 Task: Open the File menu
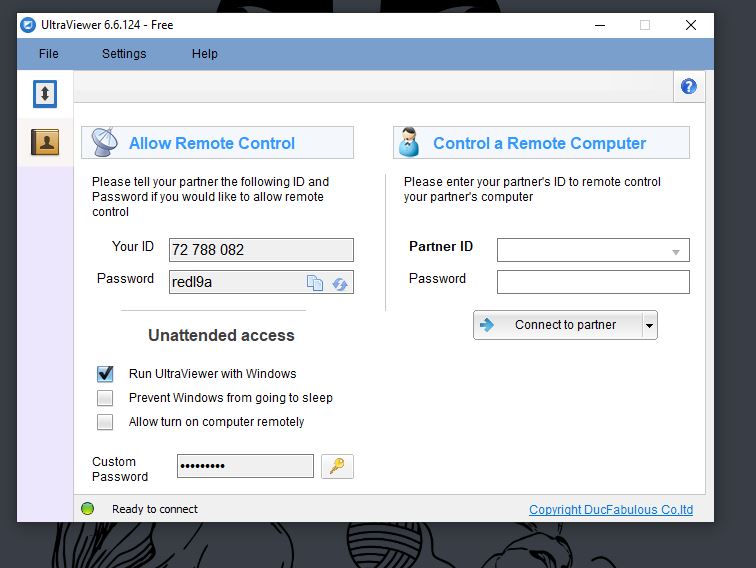[48, 54]
